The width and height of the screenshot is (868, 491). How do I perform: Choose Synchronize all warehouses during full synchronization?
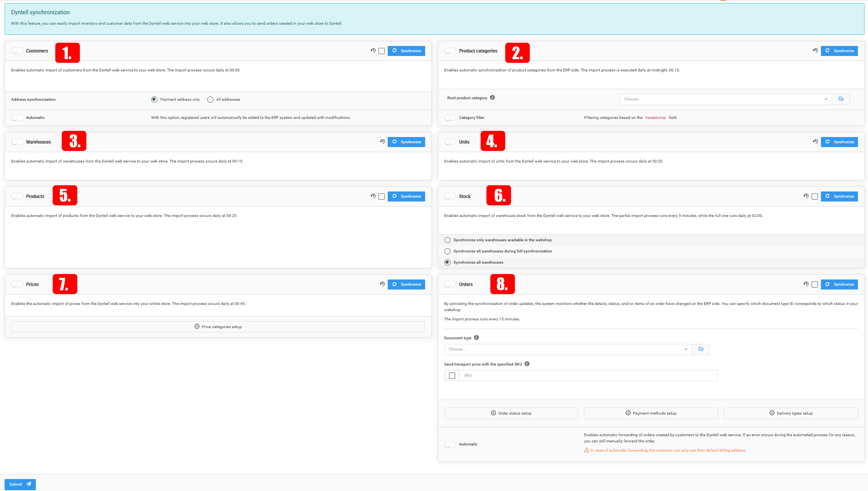[448, 251]
